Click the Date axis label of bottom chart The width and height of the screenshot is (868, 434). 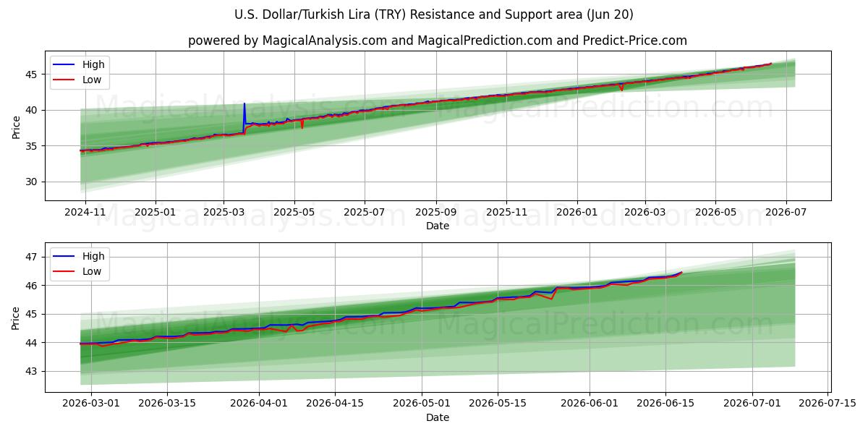point(438,417)
